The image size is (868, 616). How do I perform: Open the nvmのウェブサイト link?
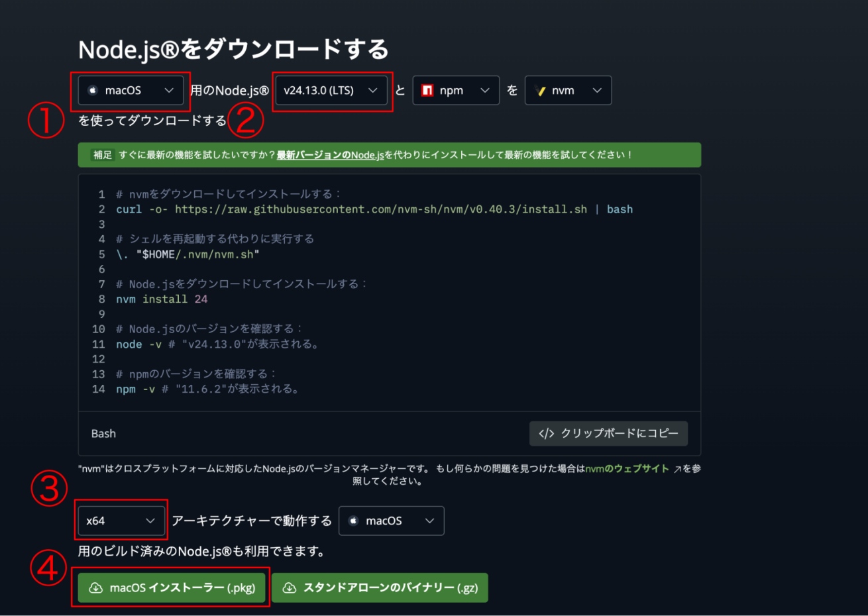point(627,469)
